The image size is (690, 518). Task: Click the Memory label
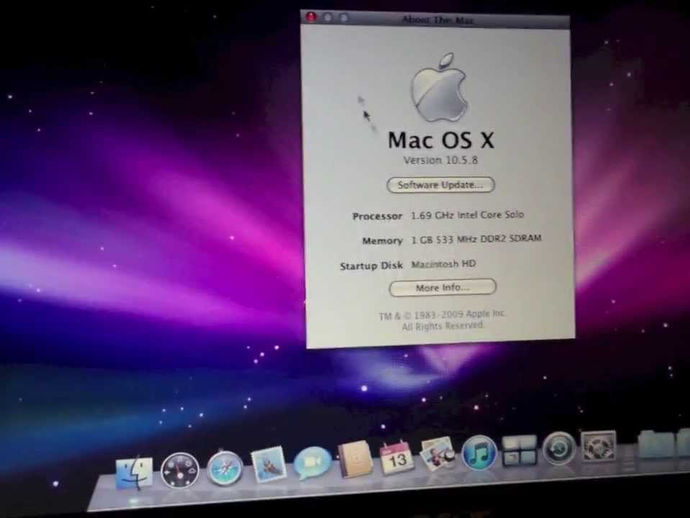coord(382,241)
